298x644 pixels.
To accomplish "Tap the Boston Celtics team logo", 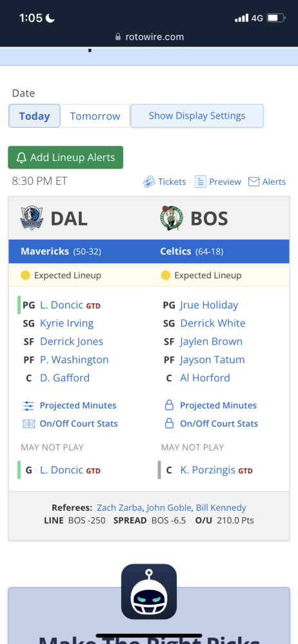I will click(x=171, y=218).
